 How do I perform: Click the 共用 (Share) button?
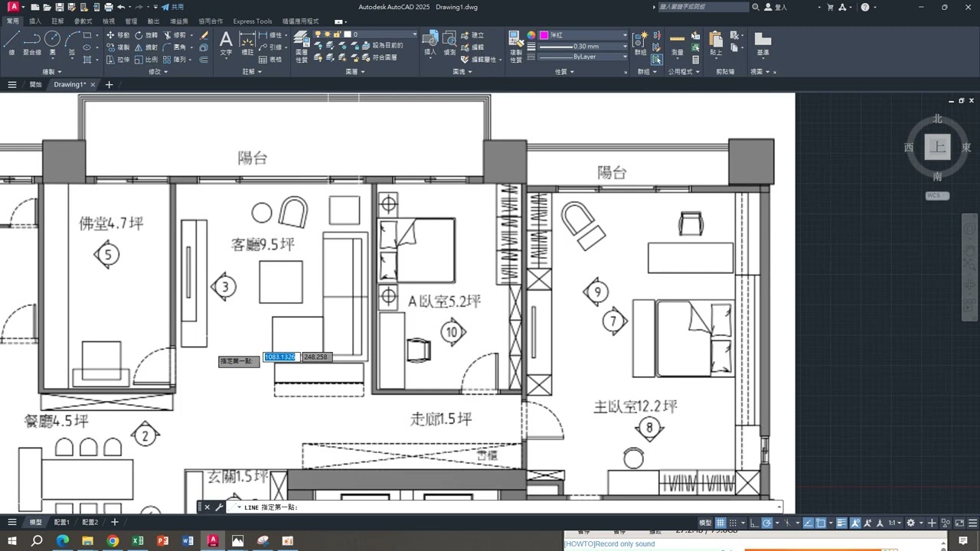coord(172,7)
